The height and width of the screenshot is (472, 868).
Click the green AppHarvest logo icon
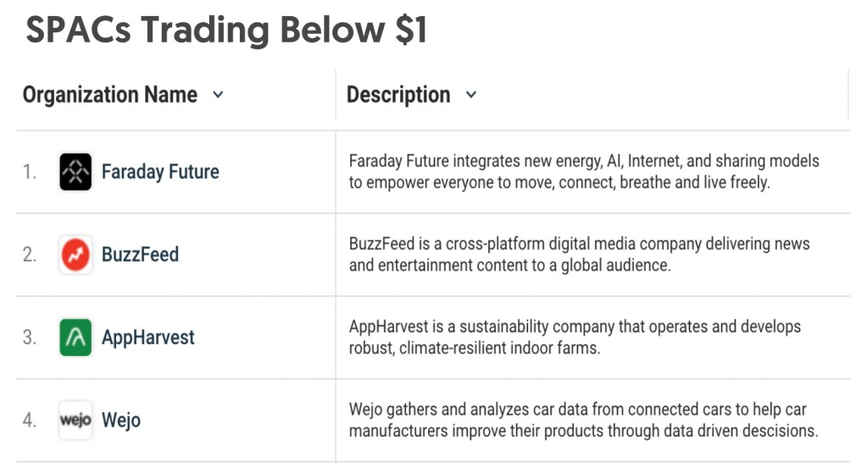click(75, 337)
